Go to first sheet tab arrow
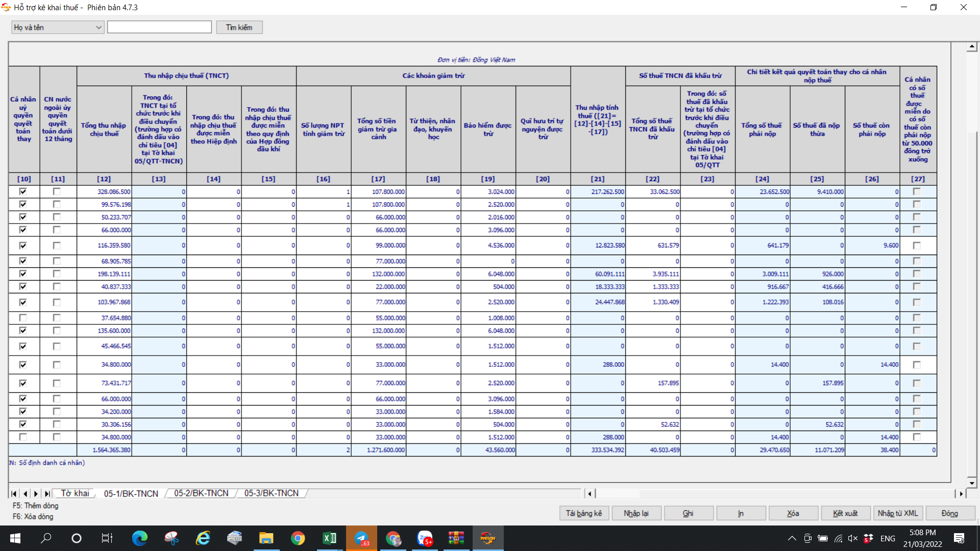Image resolution: width=980 pixels, height=551 pixels. [x=14, y=493]
